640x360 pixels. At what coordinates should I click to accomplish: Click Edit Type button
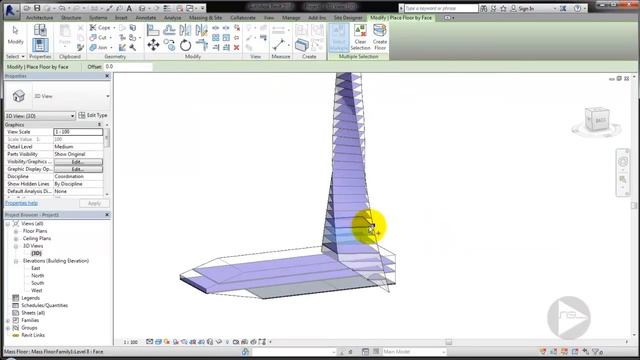click(x=93, y=116)
